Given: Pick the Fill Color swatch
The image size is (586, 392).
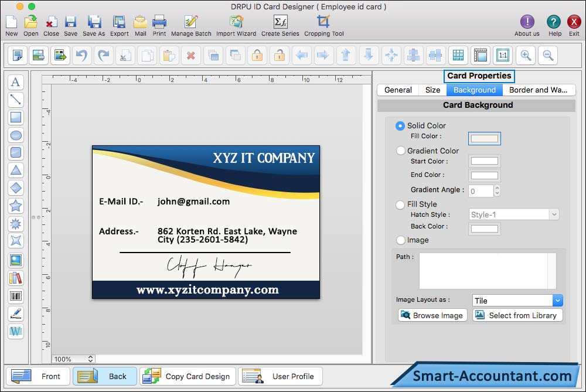Looking at the screenshot, I should pyautogui.click(x=485, y=139).
